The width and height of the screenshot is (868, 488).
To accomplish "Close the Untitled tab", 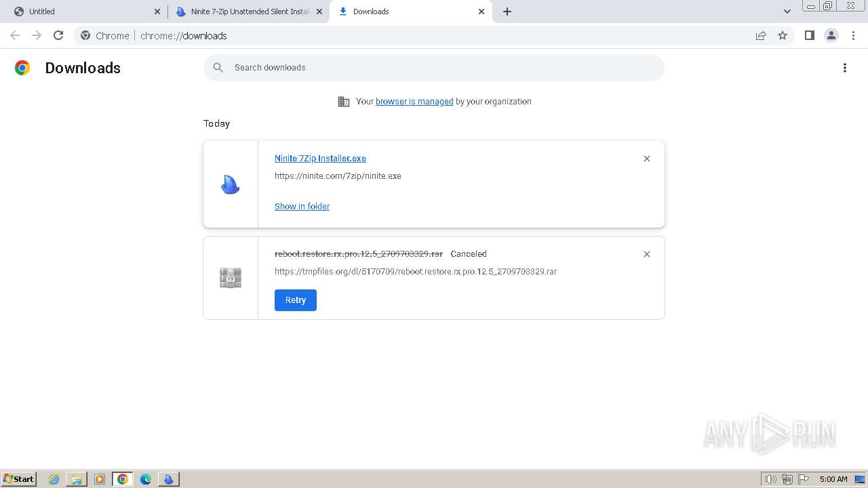I will (157, 12).
